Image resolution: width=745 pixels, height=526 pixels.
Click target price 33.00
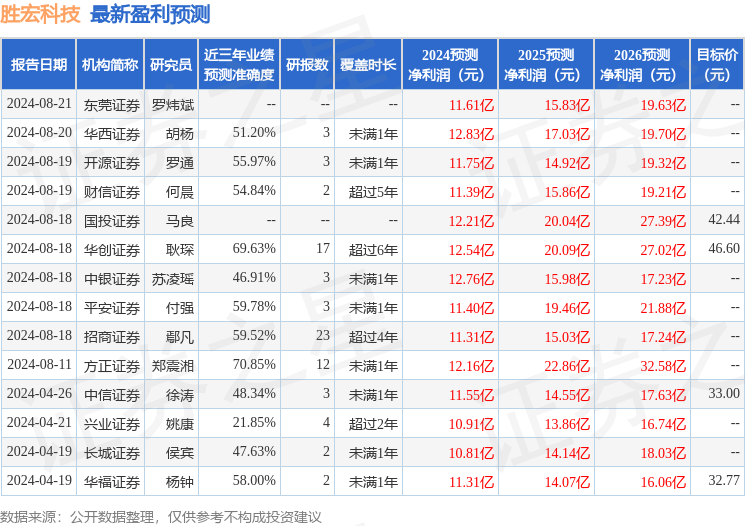(724, 393)
